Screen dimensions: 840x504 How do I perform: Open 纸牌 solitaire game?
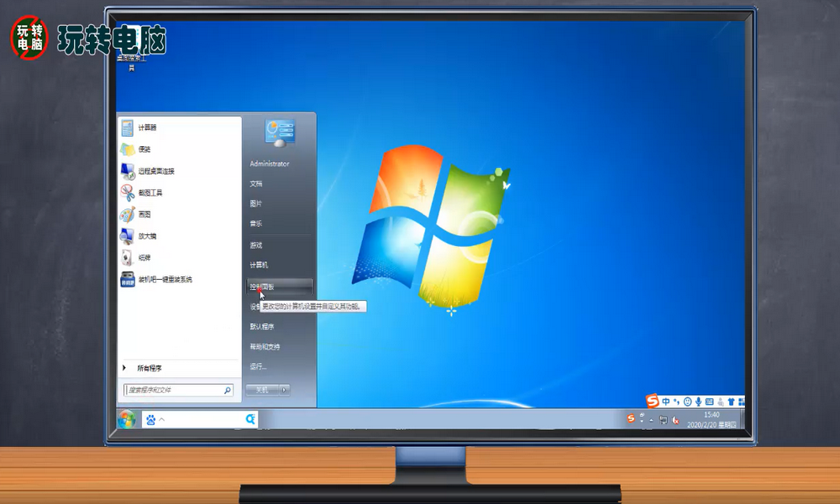179,258
